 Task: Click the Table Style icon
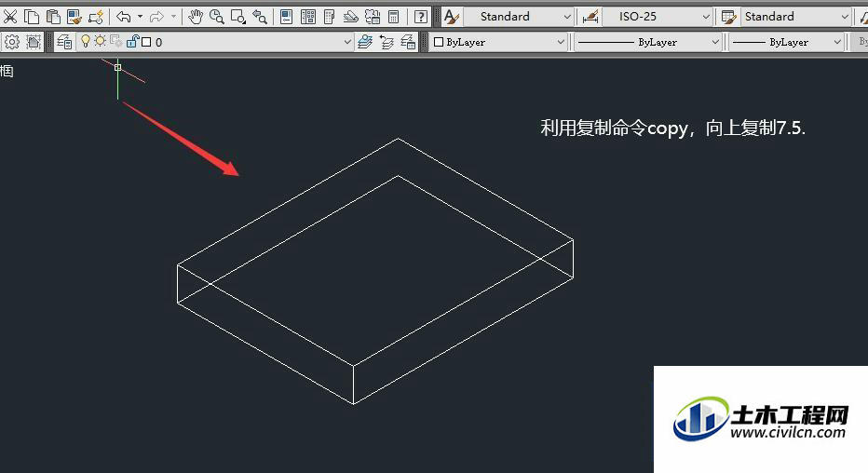(729, 17)
